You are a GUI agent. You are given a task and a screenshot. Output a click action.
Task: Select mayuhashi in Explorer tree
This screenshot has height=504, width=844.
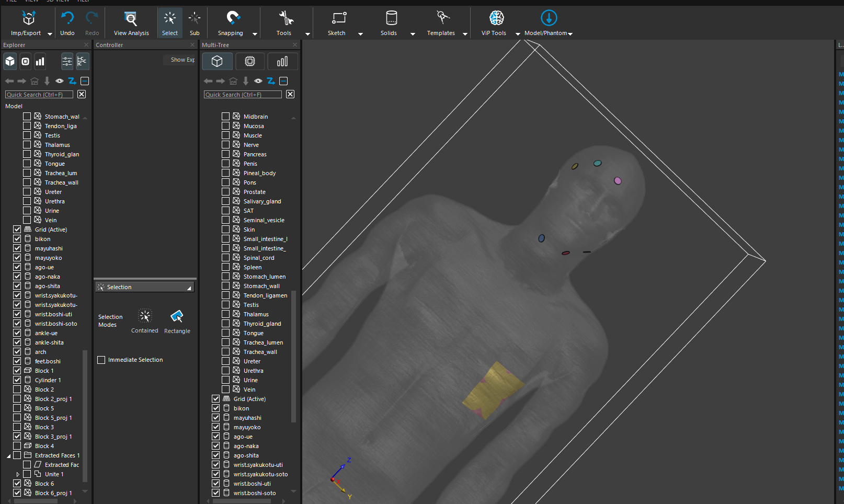coord(49,248)
